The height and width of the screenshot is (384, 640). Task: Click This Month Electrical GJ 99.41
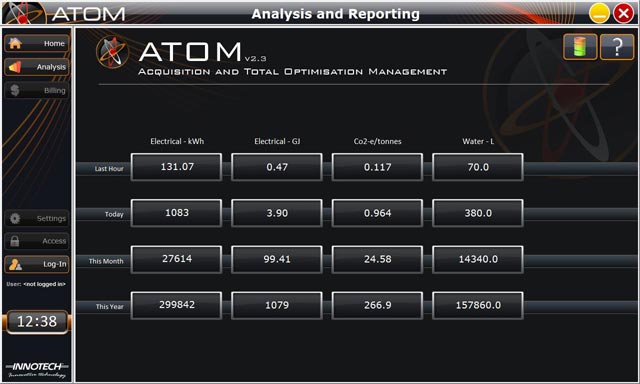[x=277, y=259]
